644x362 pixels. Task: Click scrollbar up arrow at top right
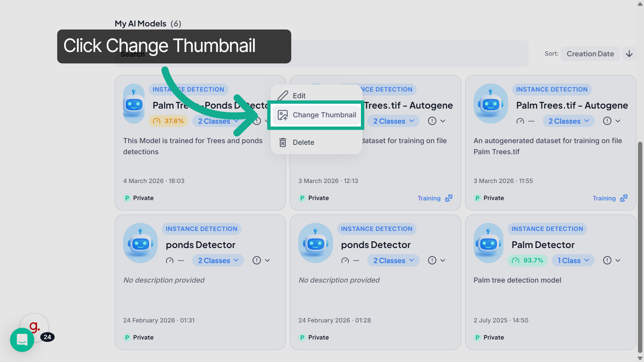tap(640, 4)
